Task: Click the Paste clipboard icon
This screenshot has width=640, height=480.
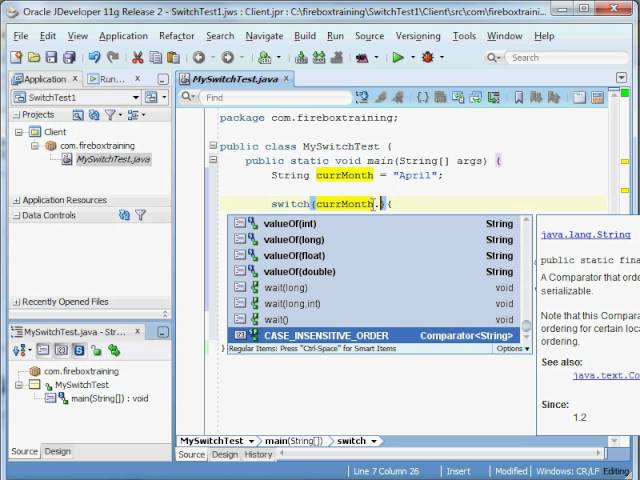Action: coord(173,58)
